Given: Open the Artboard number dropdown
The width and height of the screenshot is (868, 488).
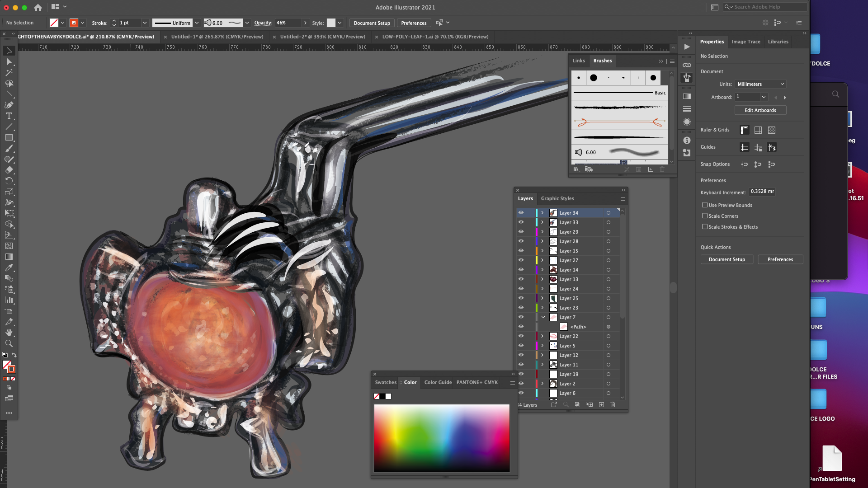Looking at the screenshot, I should pyautogui.click(x=764, y=97).
